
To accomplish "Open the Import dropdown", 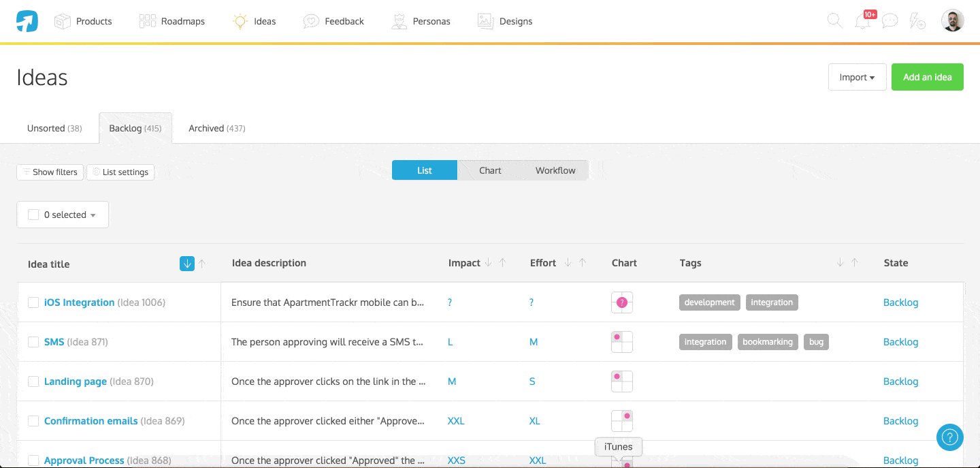I will tap(857, 77).
